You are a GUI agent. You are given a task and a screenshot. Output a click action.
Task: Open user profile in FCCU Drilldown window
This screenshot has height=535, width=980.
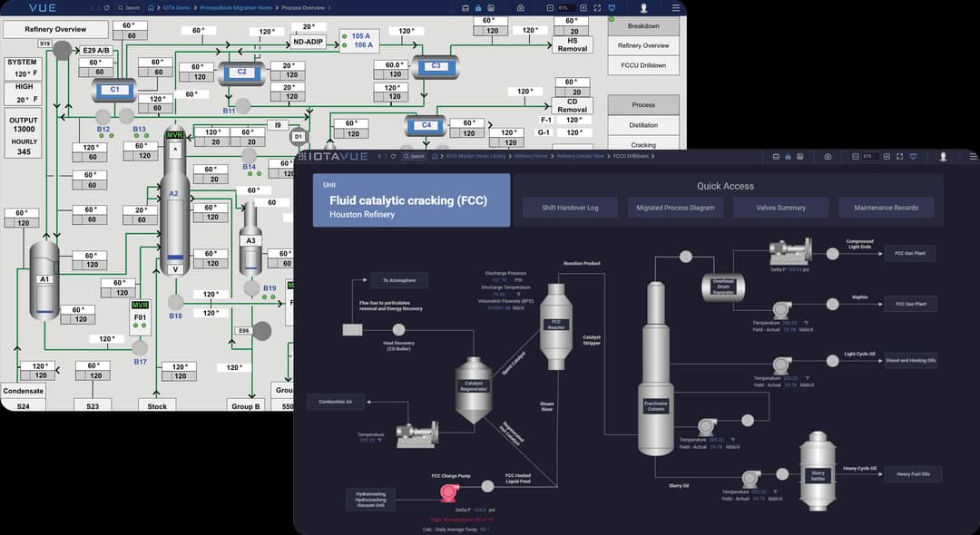943,156
